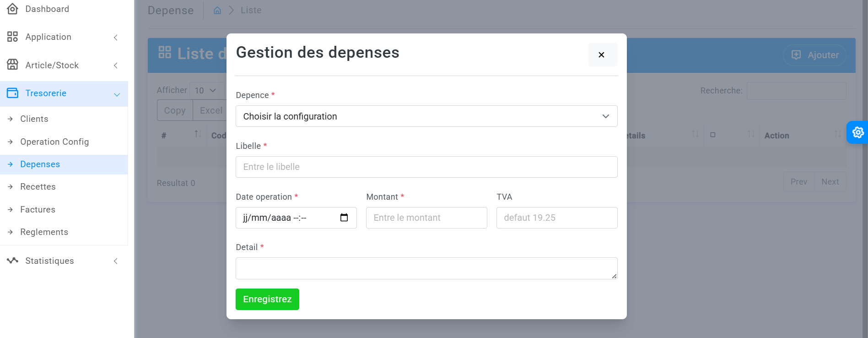Click the Ajouter button
Image resolution: width=868 pixels, height=338 pixels.
pyautogui.click(x=814, y=55)
